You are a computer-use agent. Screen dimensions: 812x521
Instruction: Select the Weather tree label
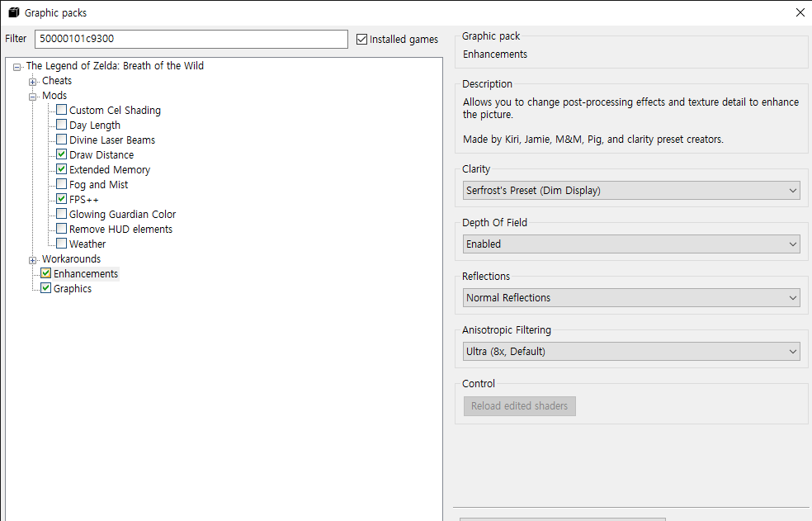coord(87,244)
